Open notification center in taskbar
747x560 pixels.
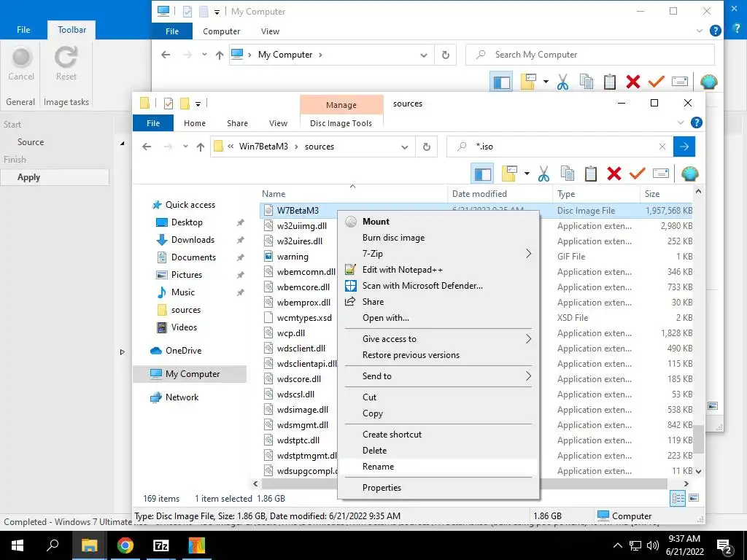(724, 545)
